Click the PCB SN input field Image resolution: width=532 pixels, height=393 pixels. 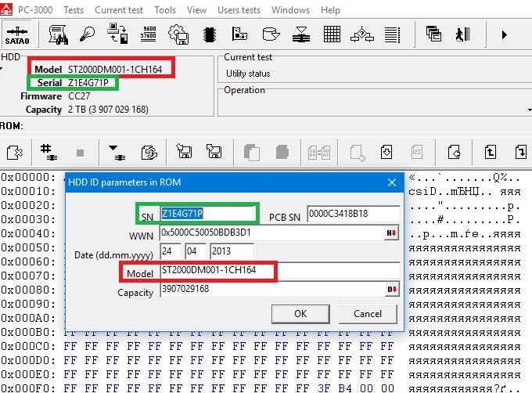[x=353, y=214]
